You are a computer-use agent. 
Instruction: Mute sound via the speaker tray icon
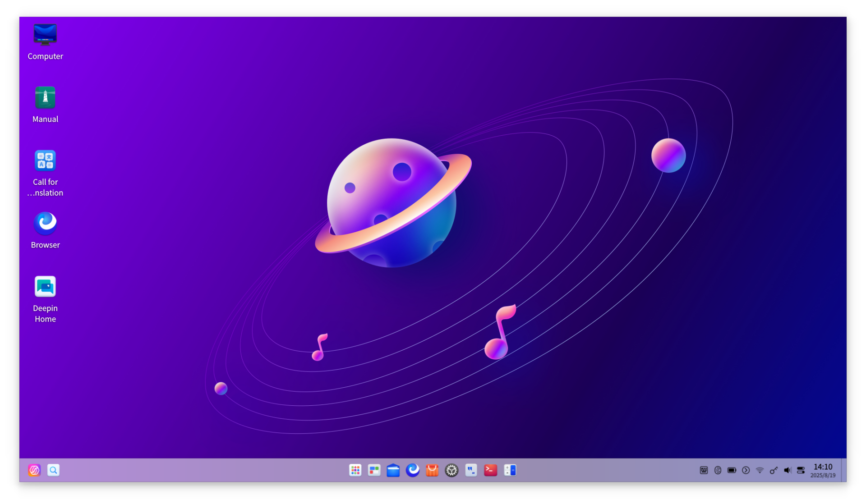[788, 470]
